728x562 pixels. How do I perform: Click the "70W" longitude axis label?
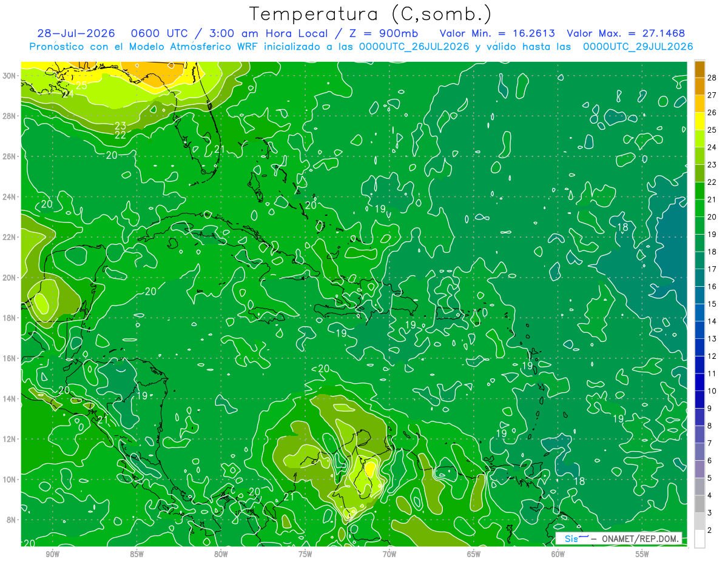coord(389,554)
